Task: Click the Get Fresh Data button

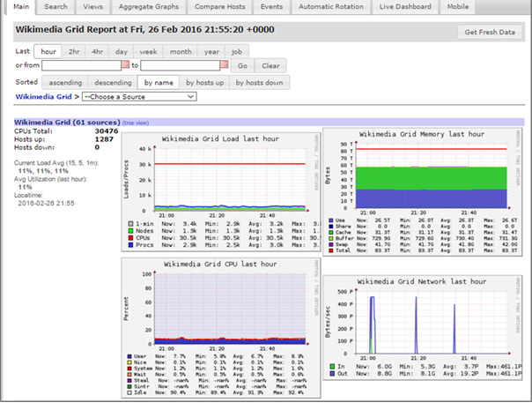Action: point(490,32)
